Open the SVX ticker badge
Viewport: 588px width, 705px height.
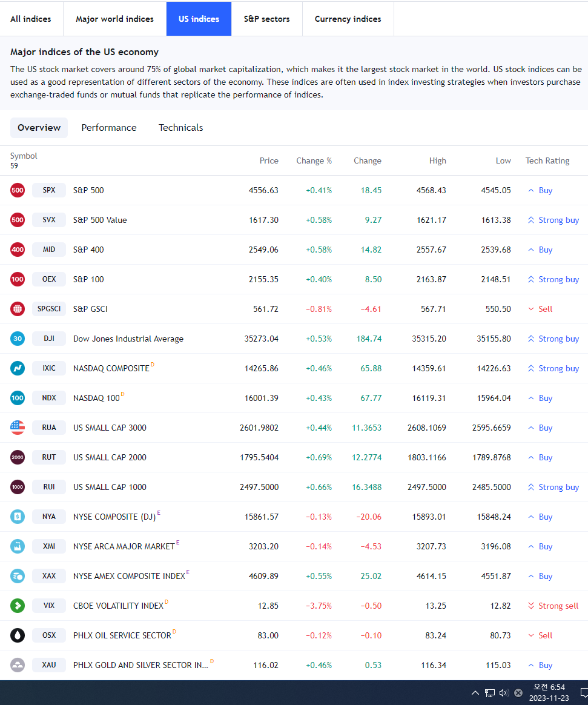[x=49, y=220]
